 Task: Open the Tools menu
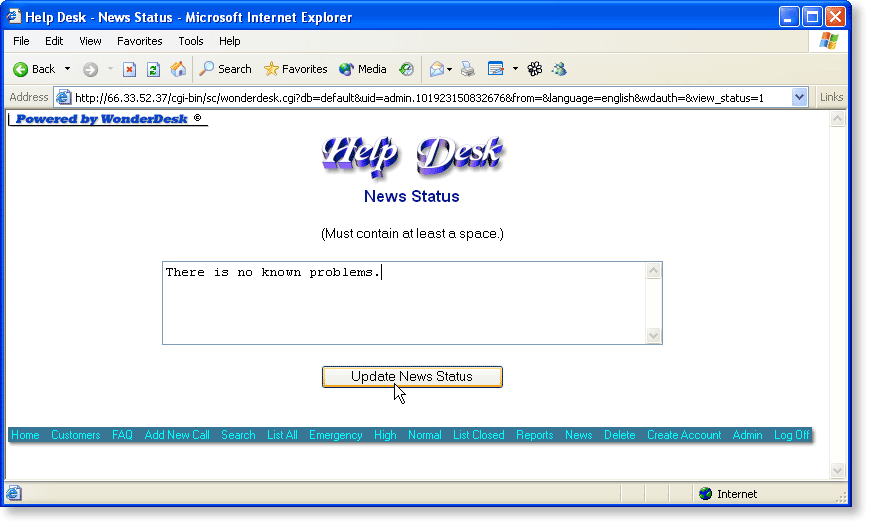click(x=191, y=41)
